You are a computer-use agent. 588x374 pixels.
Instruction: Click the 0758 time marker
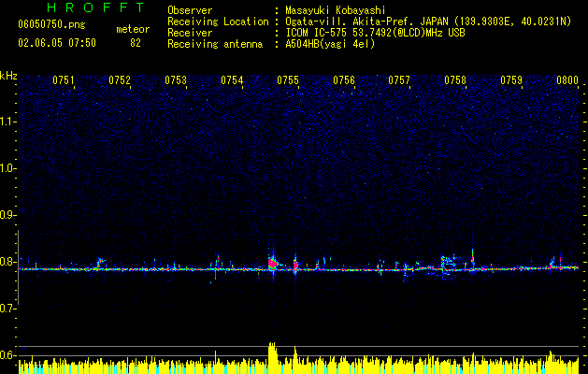coord(455,80)
